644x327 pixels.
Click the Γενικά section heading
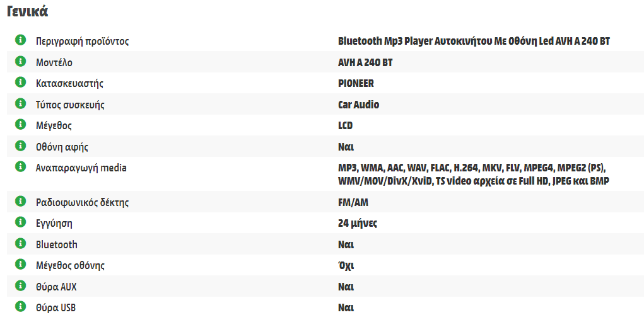(28, 11)
